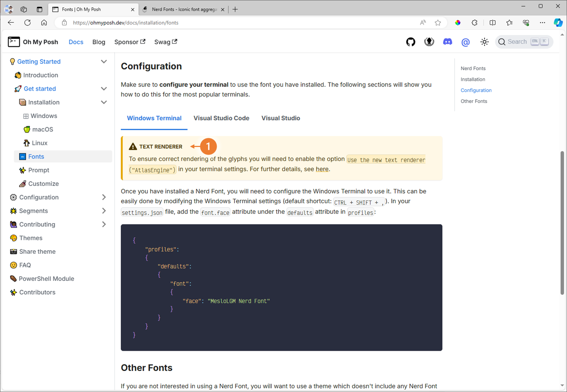The height and width of the screenshot is (392, 567).
Task: Expand the Segments sidebar section chevron
Action: 104,211
